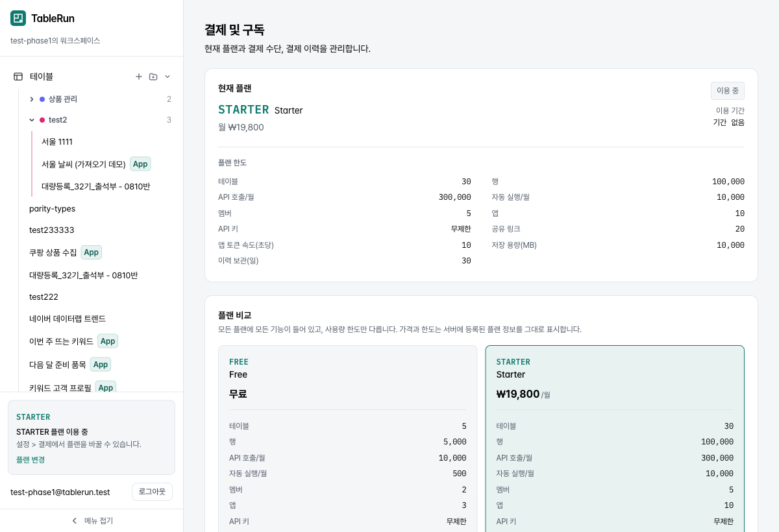The width and height of the screenshot is (779, 532).
Task: Click the 현재 플랜 section heading
Action: pyautogui.click(x=234, y=88)
